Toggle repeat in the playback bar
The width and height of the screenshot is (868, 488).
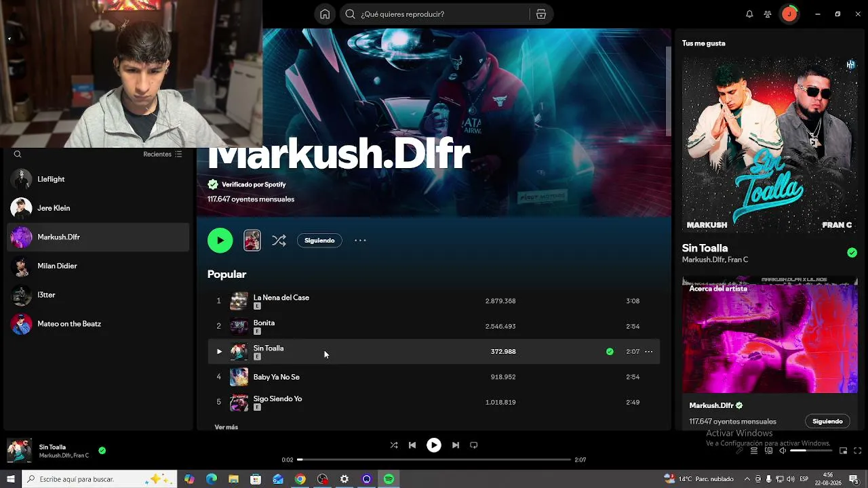[474, 445]
